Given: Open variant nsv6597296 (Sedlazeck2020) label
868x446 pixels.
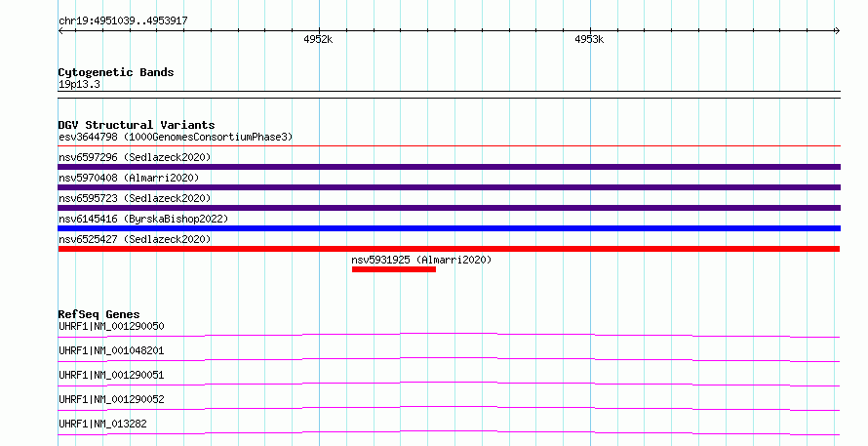Looking at the screenshot, I should [135, 157].
